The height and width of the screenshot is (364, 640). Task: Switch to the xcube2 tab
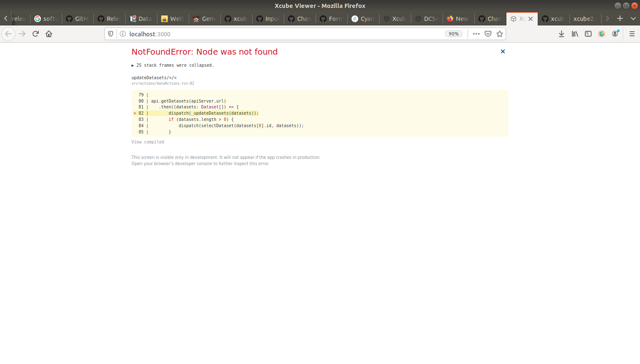click(x=584, y=18)
